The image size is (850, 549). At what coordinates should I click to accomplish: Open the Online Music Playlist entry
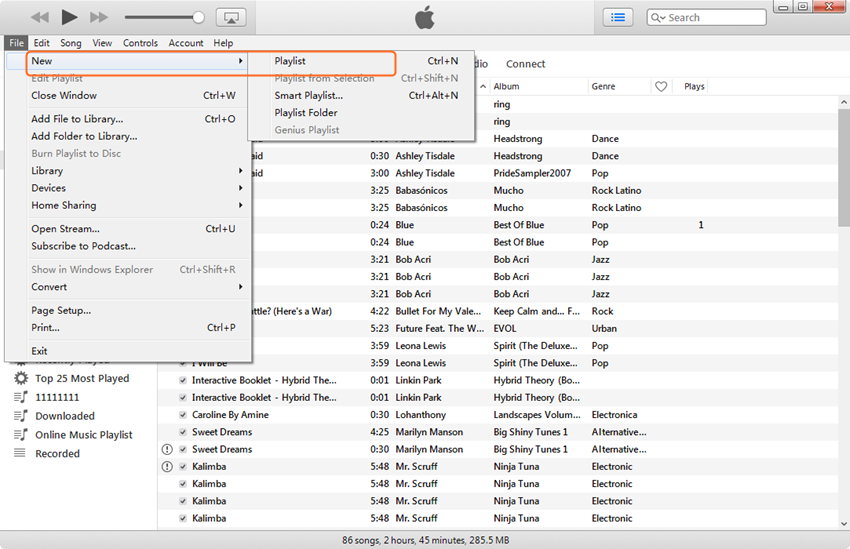[x=83, y=435]
